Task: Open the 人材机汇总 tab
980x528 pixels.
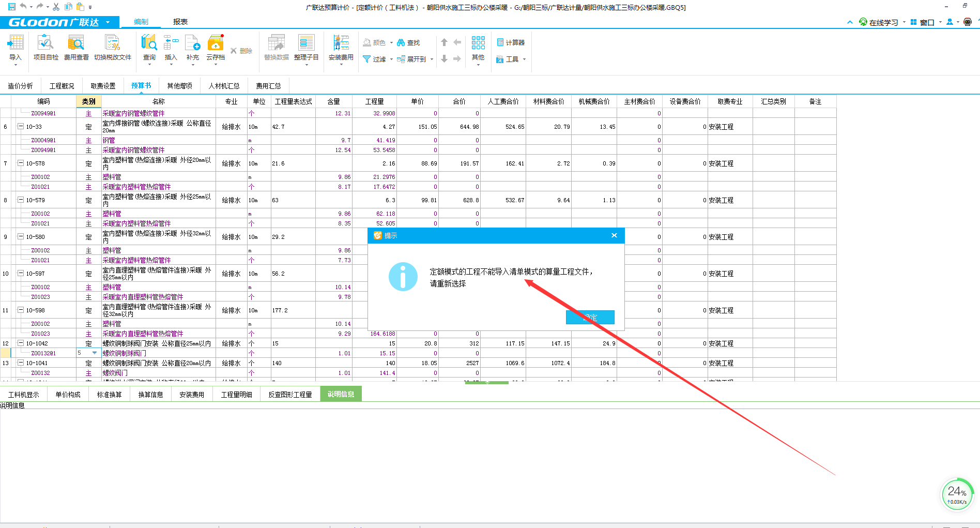Action: pos(224,86)
